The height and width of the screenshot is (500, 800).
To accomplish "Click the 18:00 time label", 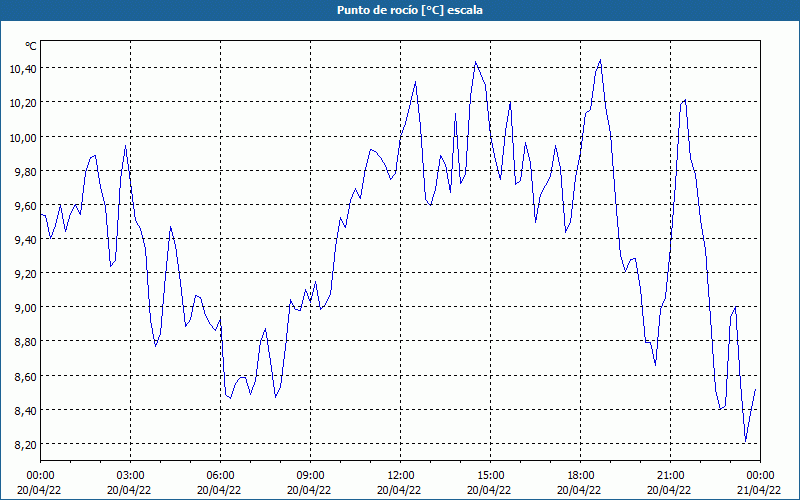I will click(581, 476).
